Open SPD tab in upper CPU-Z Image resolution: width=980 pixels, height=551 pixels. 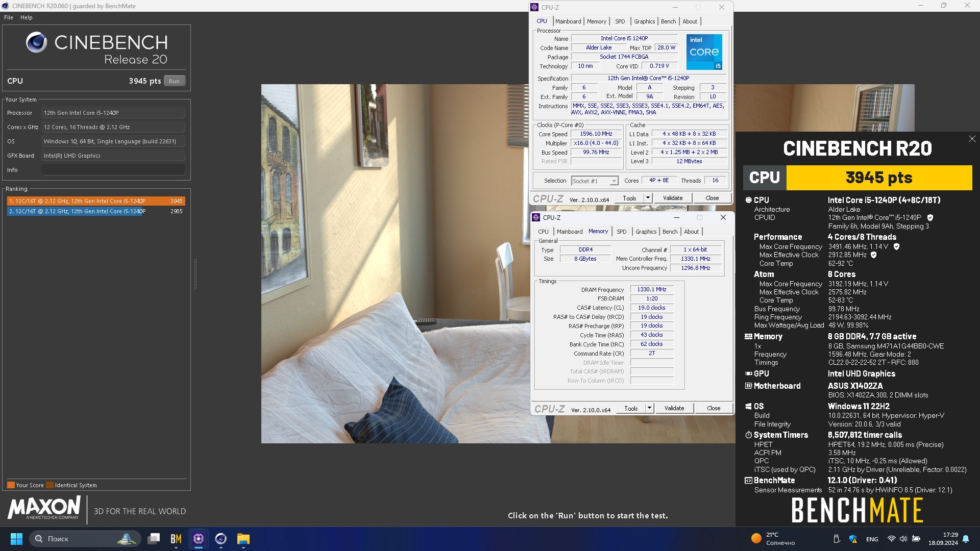tap(620, 21)
